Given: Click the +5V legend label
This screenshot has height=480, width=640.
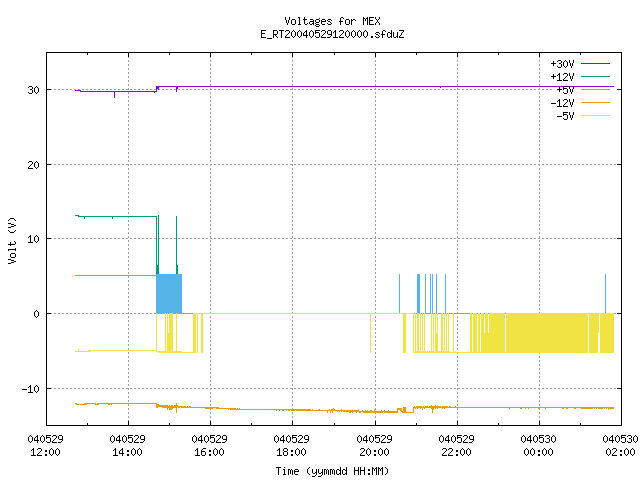Looking at the screenshot, I should [565, 90].
